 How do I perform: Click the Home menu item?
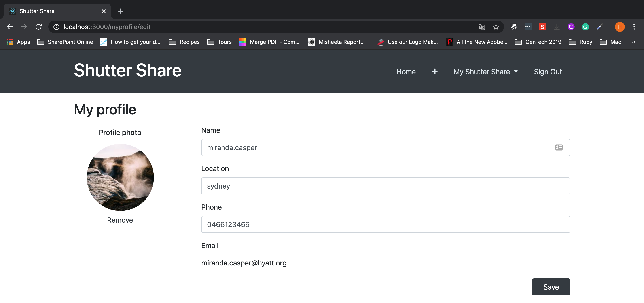tap(406, 71)
